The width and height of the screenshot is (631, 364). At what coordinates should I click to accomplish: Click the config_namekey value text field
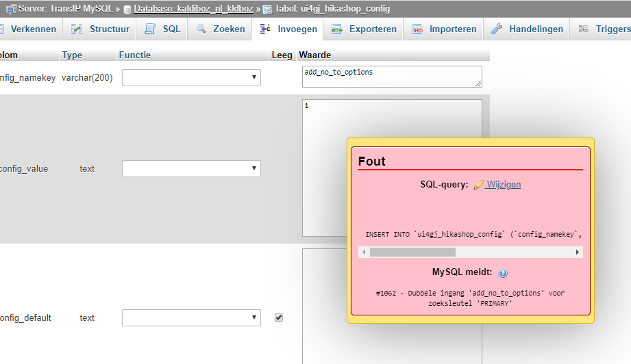click(x=391, y=76)
